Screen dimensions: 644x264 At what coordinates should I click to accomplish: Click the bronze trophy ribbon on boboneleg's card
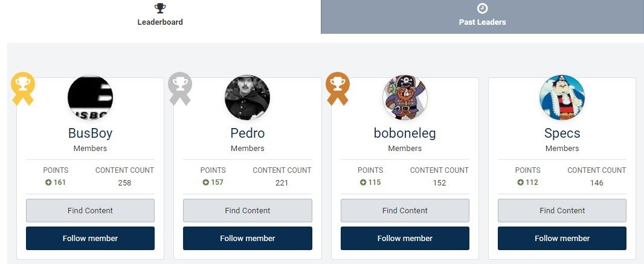point(338,89)
